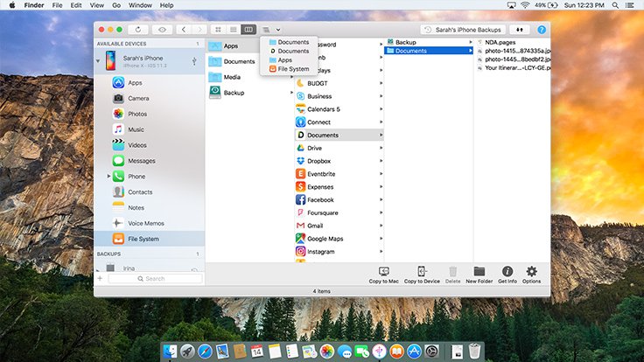Select Backup in third column

coord(429,42)
